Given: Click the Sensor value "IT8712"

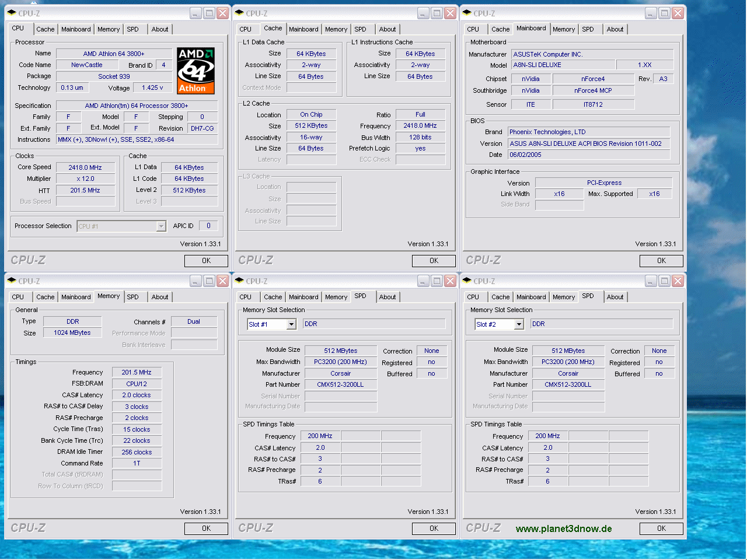Looking at the screenshot, I should point(593,104).
